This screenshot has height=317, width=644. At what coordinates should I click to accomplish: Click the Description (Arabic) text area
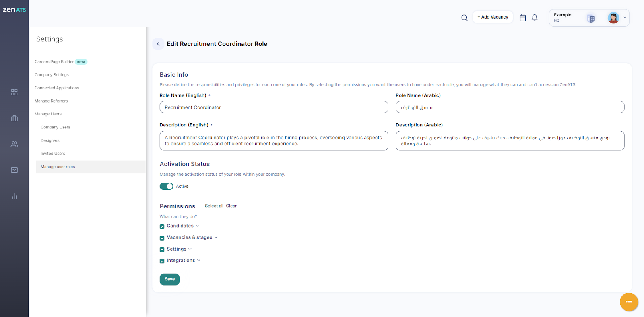[510, 141]
